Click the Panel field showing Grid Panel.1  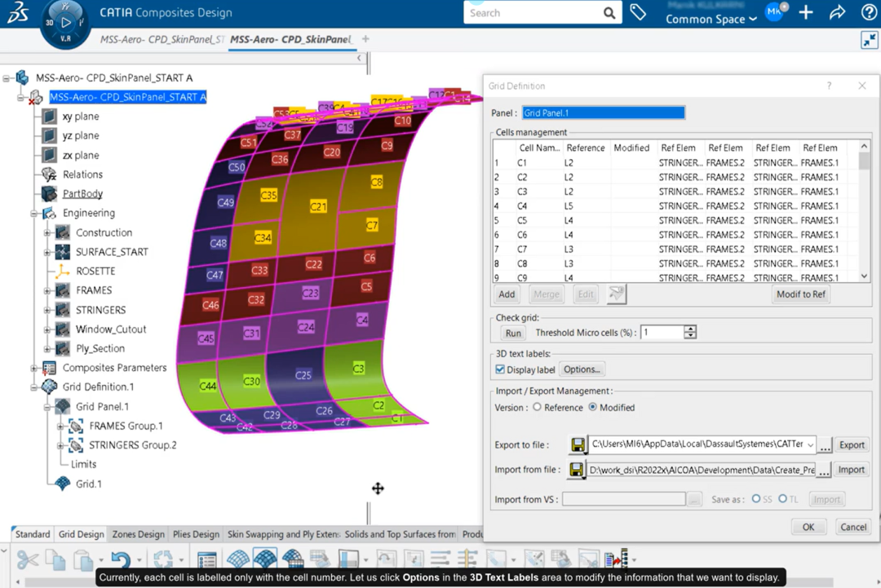[x=603, y=113]
